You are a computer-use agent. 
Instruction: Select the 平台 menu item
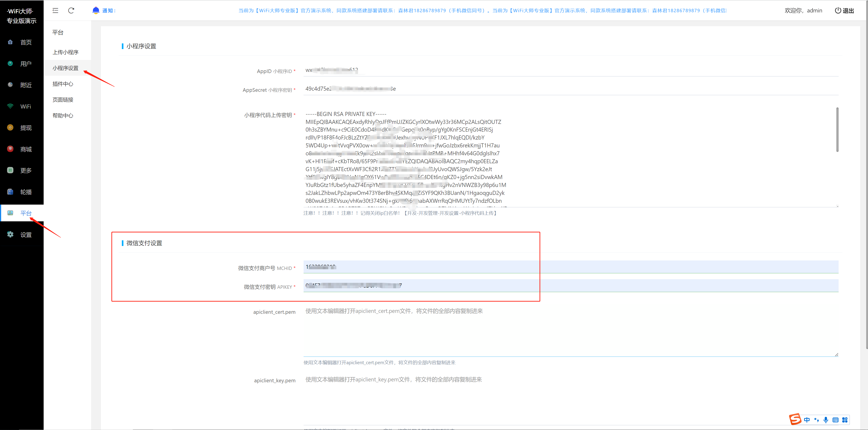pyautogui.click(x=22, y=213)
